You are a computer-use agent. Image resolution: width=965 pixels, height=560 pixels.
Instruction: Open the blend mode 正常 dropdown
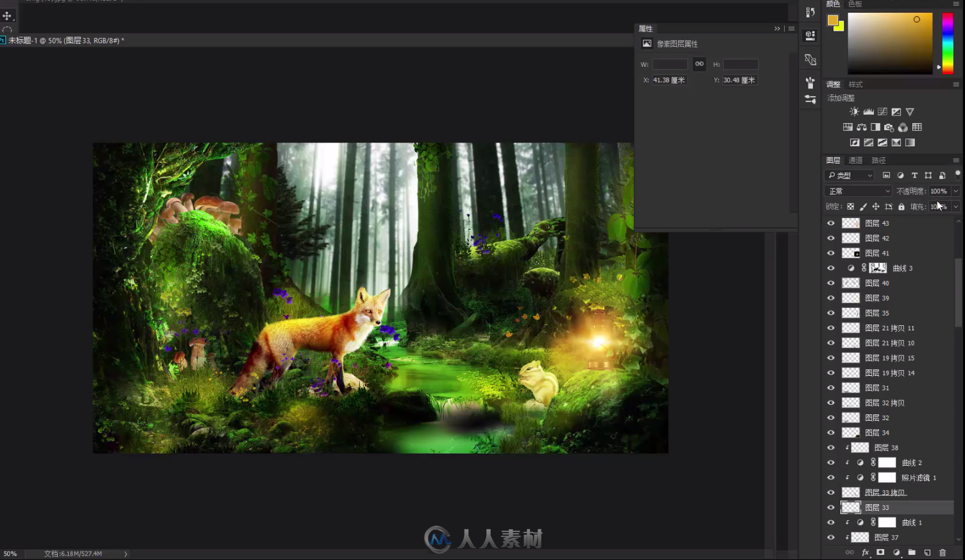[858, 191]
